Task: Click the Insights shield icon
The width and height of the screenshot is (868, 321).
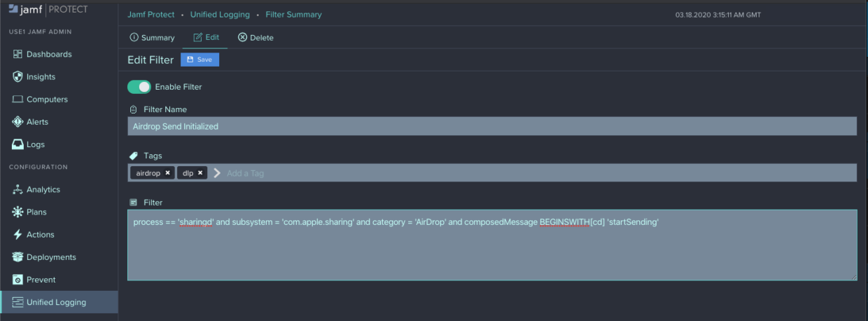Action: coord(17,77)
